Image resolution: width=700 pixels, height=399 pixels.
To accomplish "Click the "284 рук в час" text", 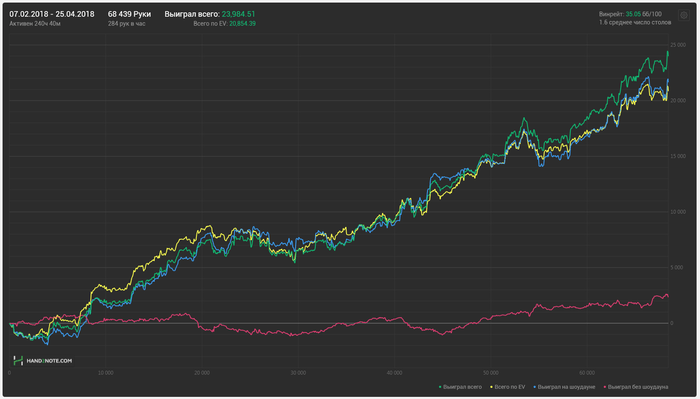I will [x=126, y=24].
